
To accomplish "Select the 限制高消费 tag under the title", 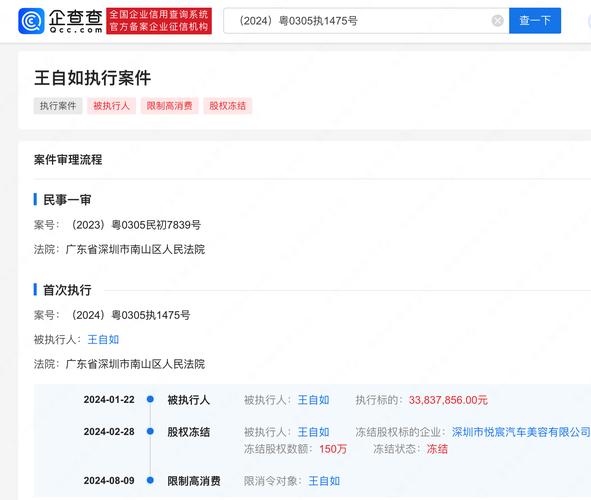I will 170,106.
